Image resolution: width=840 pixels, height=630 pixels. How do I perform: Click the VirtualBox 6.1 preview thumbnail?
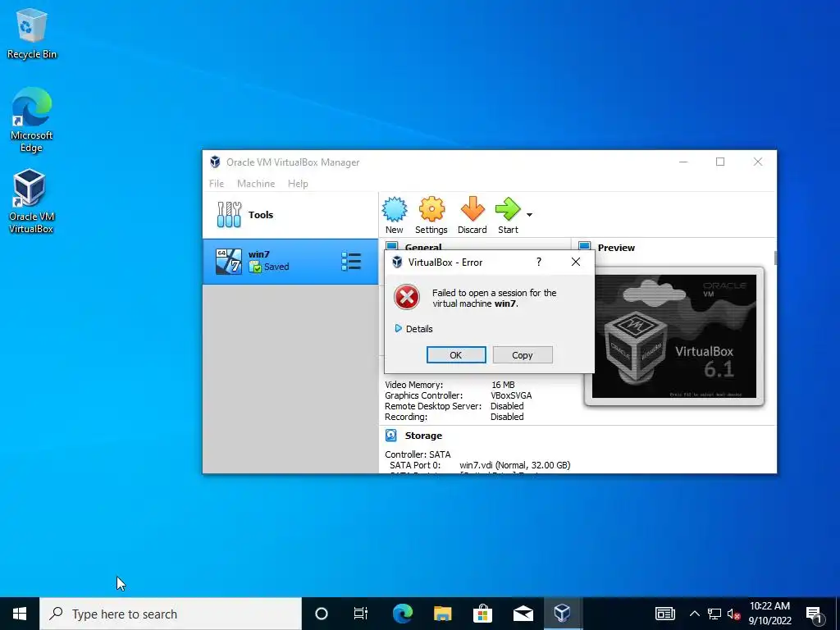pyautogui.click(x=674, y=336)
